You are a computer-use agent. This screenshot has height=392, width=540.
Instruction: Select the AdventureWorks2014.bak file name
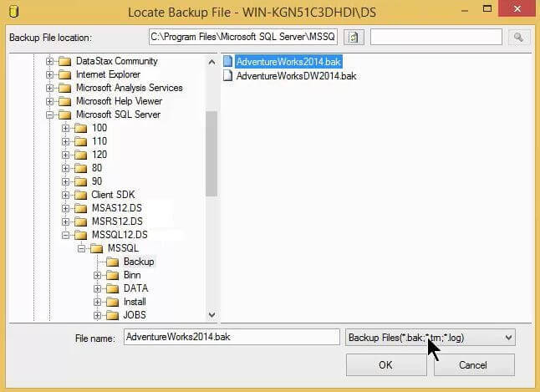pos(288,62)
